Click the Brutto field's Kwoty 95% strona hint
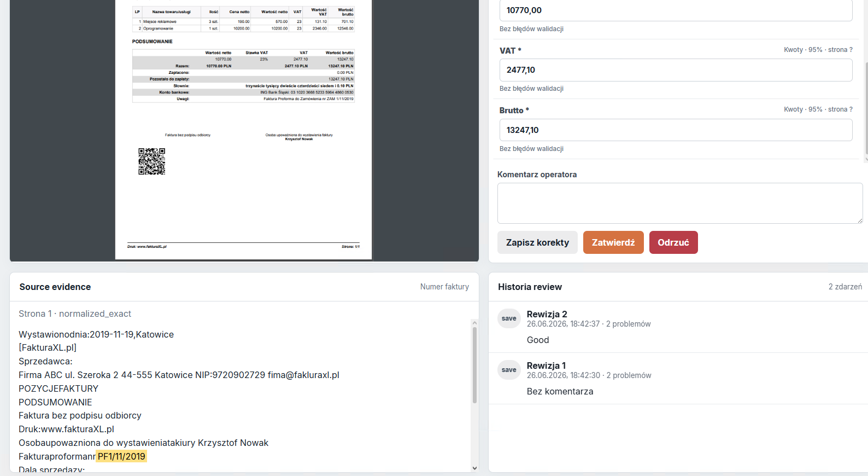The height and width of the screenshot is (476, 868). click(x=818, y=109)
